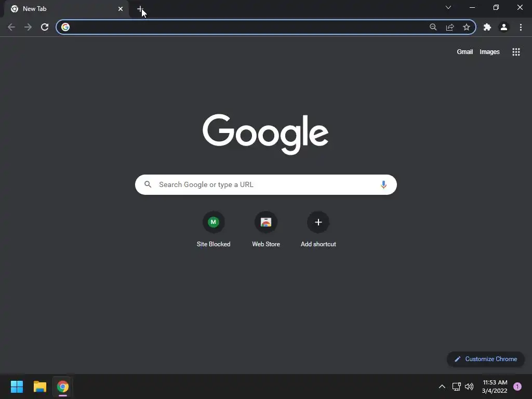The width and height of the screenshot is (532, 399).
Task: Close the New Tab tab
Action: coord(121,9)
